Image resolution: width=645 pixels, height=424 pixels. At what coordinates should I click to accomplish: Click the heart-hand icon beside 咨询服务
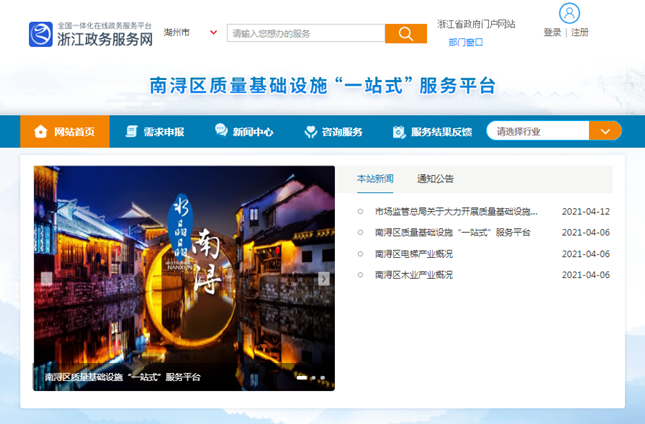311,132
